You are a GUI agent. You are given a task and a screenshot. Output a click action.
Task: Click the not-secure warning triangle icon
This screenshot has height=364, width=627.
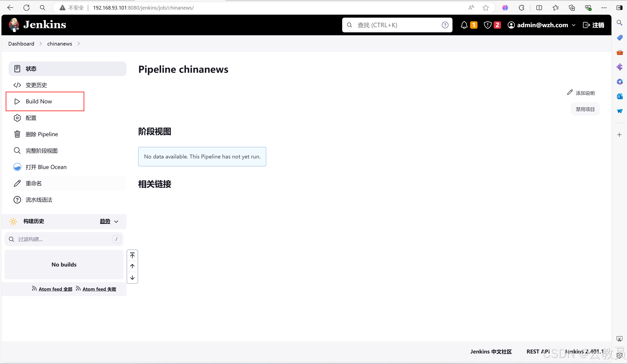63,8
